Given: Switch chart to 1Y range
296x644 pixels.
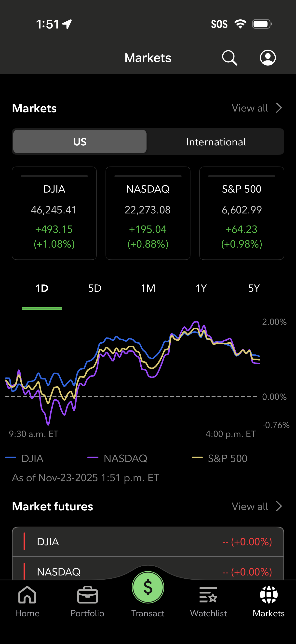Looking at the screenshot, I should (x=201, y=288).
